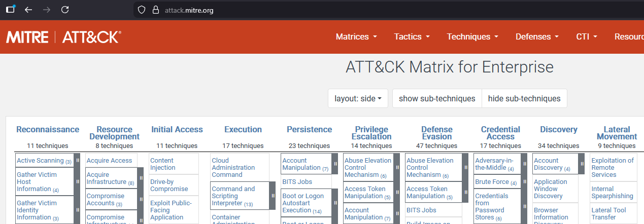Open the Reconnaissance tactic header
The height and width of the screenshot is (224, 644).
point(48,129)
